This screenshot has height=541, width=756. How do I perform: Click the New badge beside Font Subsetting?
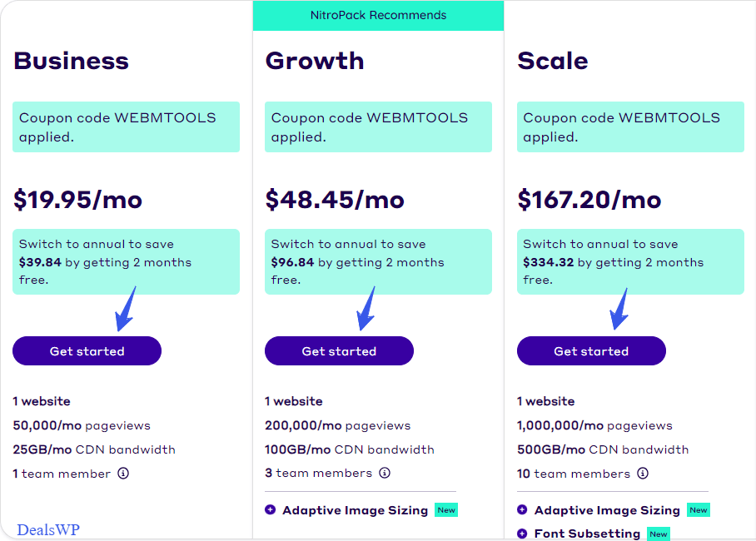(659, 534)
